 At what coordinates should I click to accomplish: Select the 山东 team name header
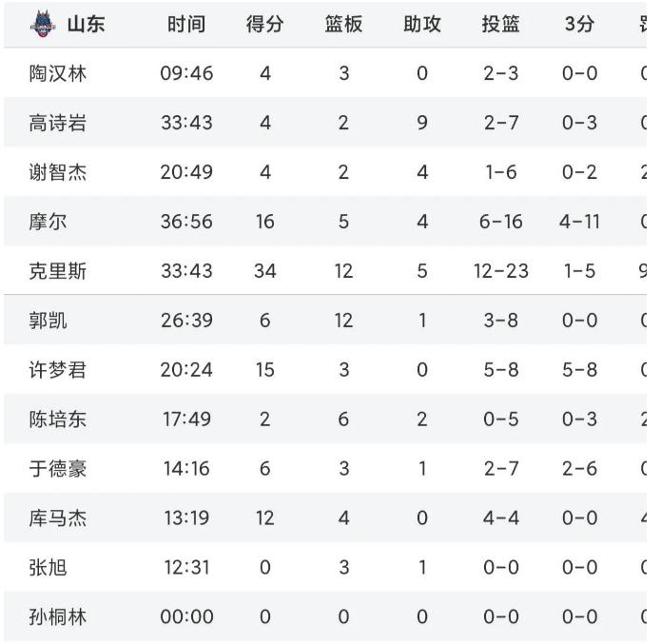coord(86,24)
